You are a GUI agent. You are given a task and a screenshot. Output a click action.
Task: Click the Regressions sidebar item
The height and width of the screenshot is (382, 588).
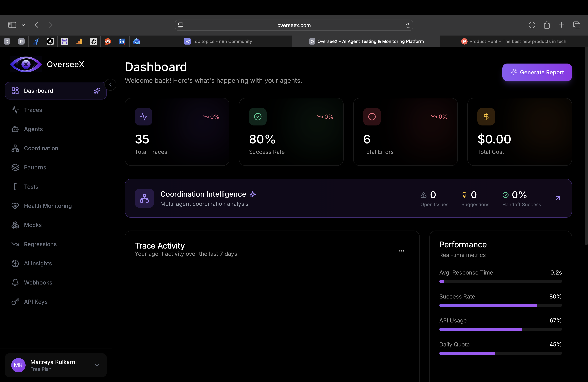40,244
